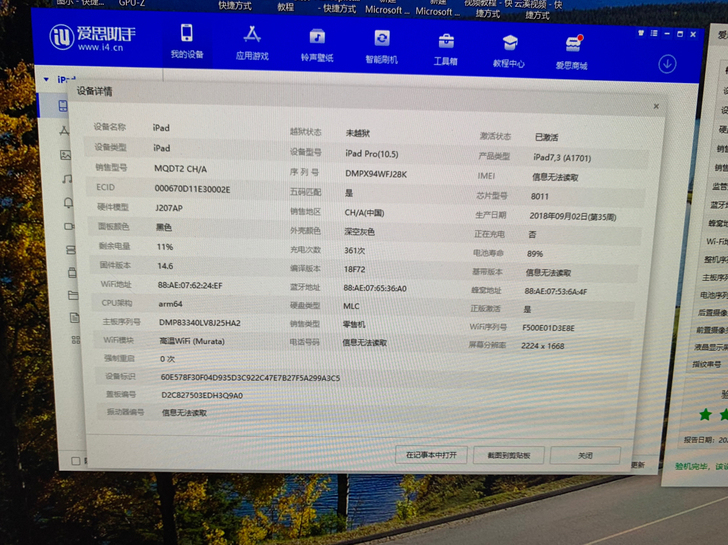Click sales region value CH/A(中国)

click(x=364, y=213)
